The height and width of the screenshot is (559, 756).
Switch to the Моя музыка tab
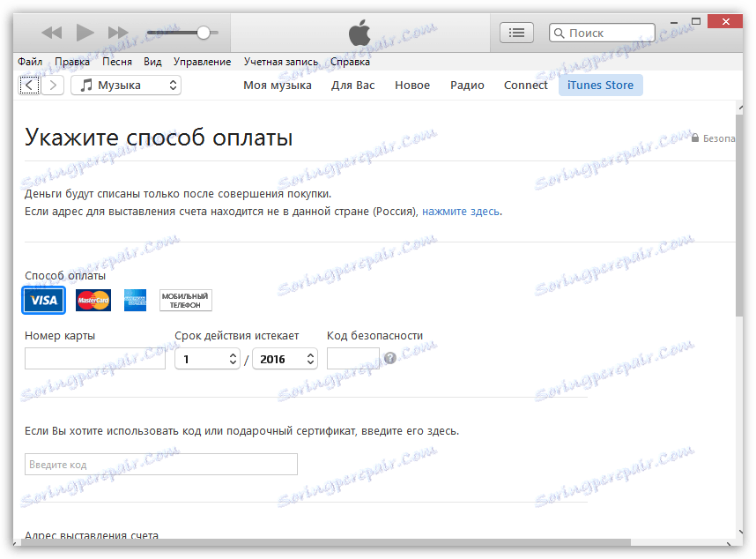tap(278, 86)
